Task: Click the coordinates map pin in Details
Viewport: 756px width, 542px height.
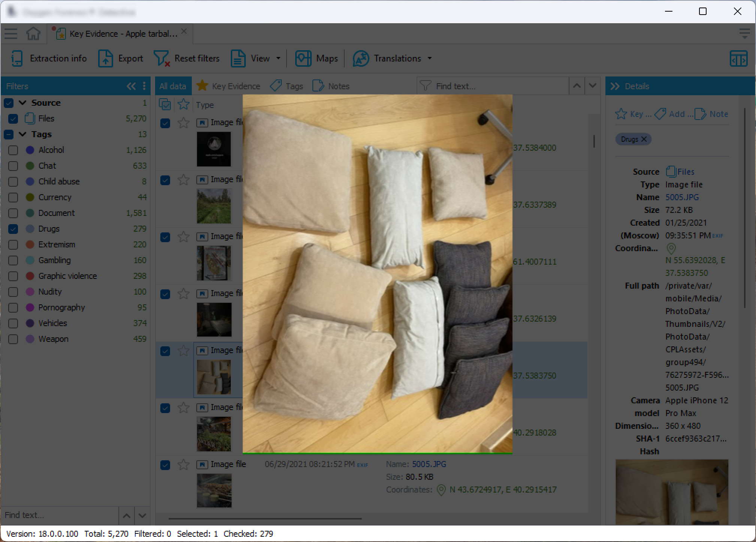Action: coord(671,248)
